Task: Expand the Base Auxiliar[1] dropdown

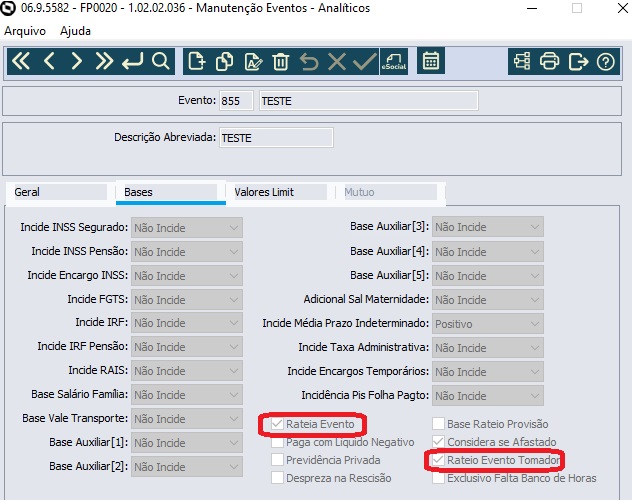Action: pyautogui.click(x=187, y=443)
